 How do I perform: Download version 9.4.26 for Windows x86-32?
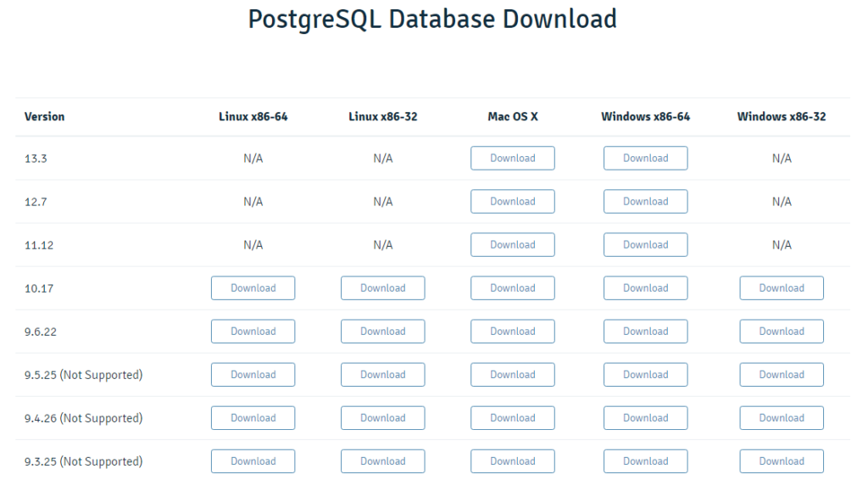(x=782, y=418)
